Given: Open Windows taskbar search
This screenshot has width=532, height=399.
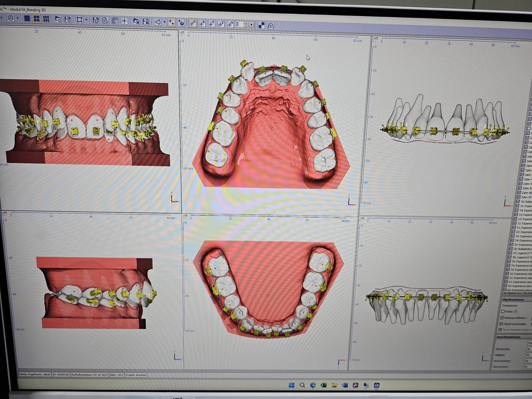Looking at the screenshot, I should (x=302, y=385).
